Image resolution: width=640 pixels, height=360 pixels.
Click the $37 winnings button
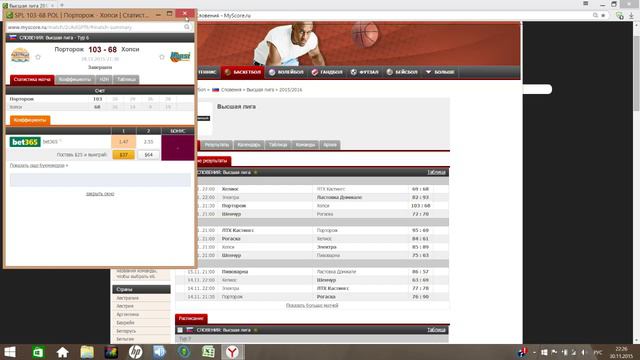point(124,155)
